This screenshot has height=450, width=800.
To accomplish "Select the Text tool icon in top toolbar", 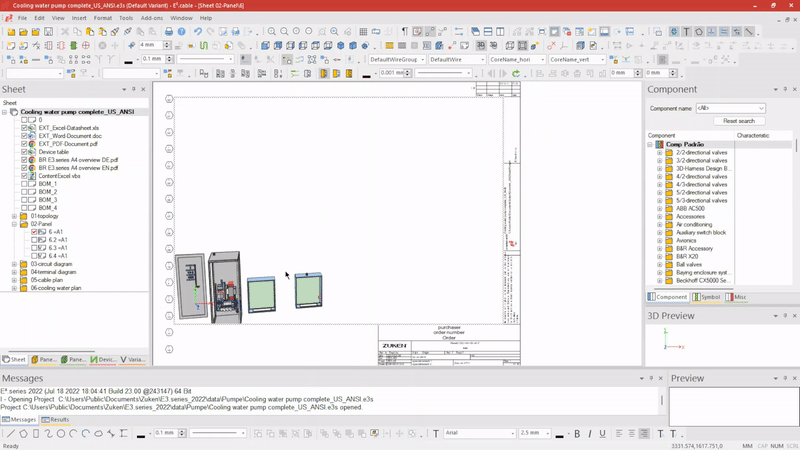I will (x=686, y=32).
